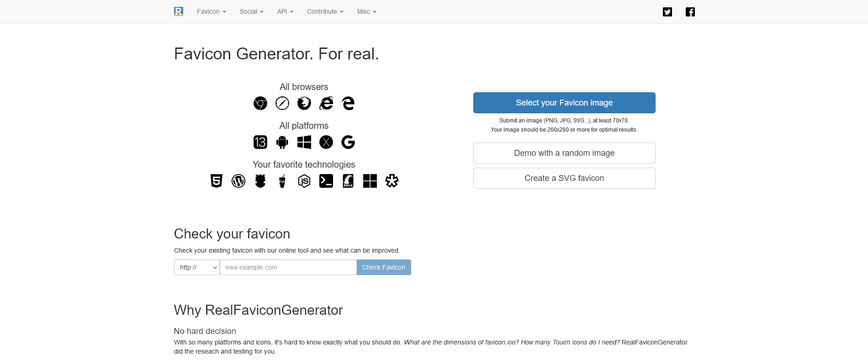868x360 pixels.
Task: Click the 'Check your favicon' heading
Action: pyautogui.click(x=232, y=234)
